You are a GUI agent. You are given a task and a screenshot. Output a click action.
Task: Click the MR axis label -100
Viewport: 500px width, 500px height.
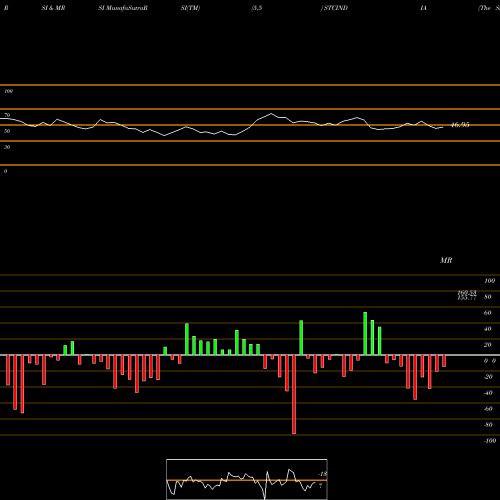490,441
